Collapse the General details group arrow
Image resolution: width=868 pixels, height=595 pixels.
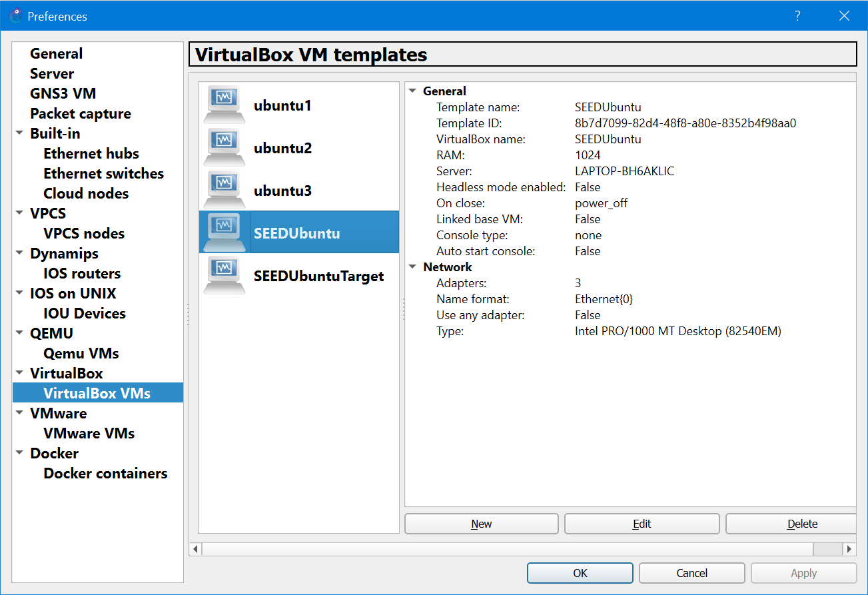click(x=412, y=91)
